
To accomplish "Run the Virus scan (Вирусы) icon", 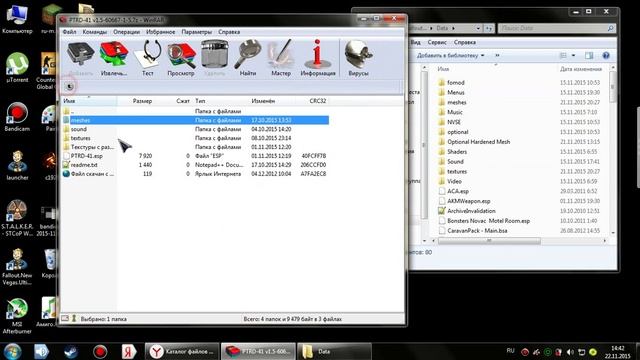I will click(x=358, y=58).
